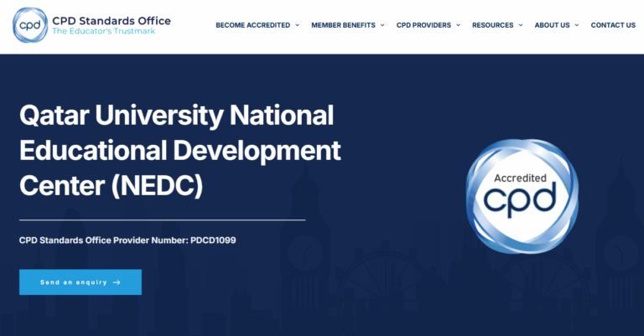The image size is (644, 336).
Task: Expand the chevron next to About Us
Action: pyautogui.click(x=577, y=25)
